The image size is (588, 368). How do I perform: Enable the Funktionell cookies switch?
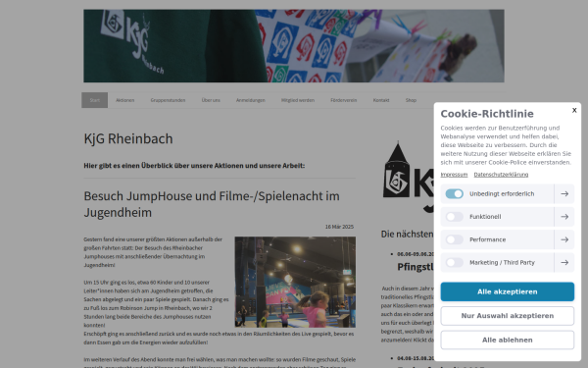point(454,217)
